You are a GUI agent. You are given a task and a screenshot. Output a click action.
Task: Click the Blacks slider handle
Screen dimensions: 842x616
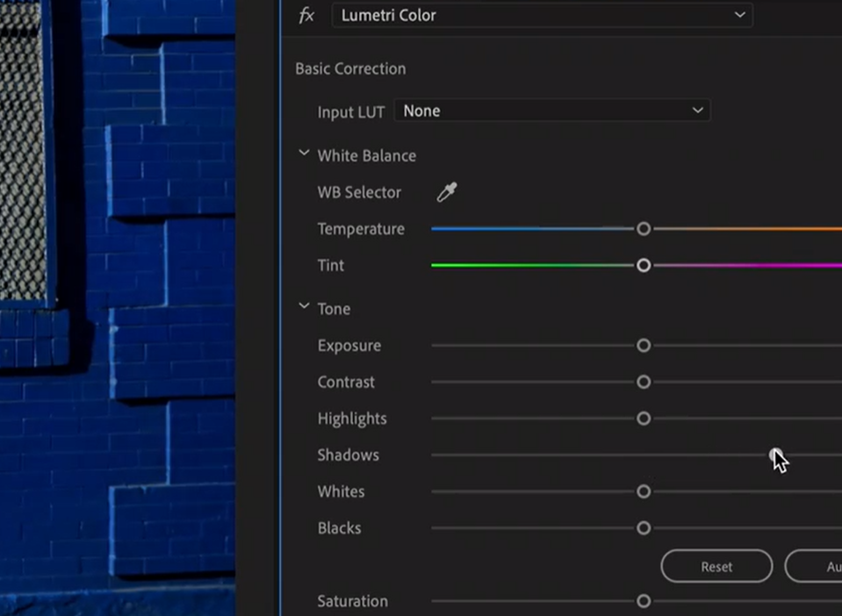click(x=644, y=527)
